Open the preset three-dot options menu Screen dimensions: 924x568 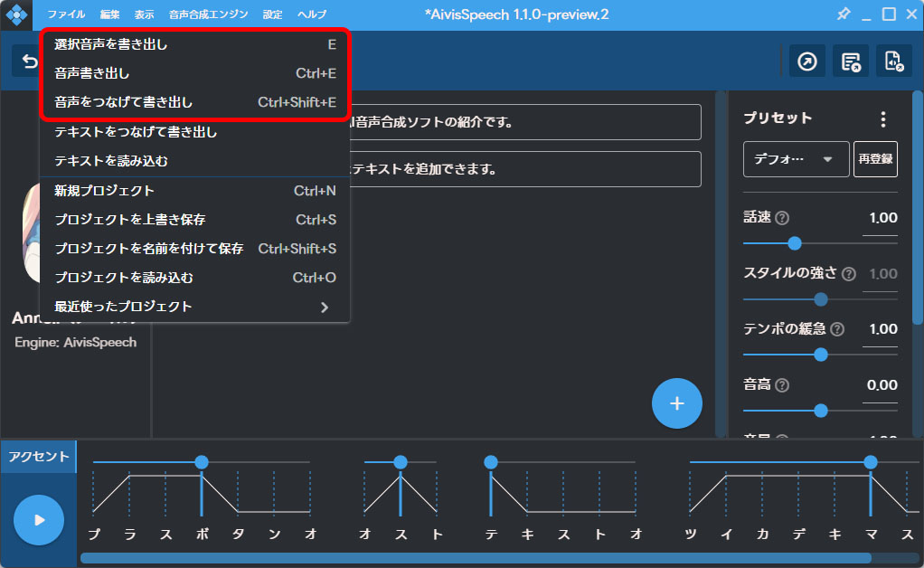click(x=882, y=119)
